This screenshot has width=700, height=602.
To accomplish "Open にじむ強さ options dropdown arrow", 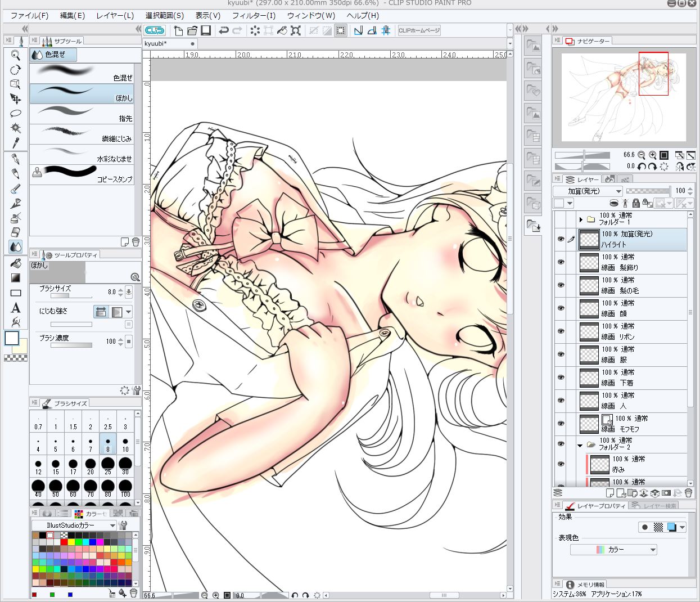I will pos(129,312).
